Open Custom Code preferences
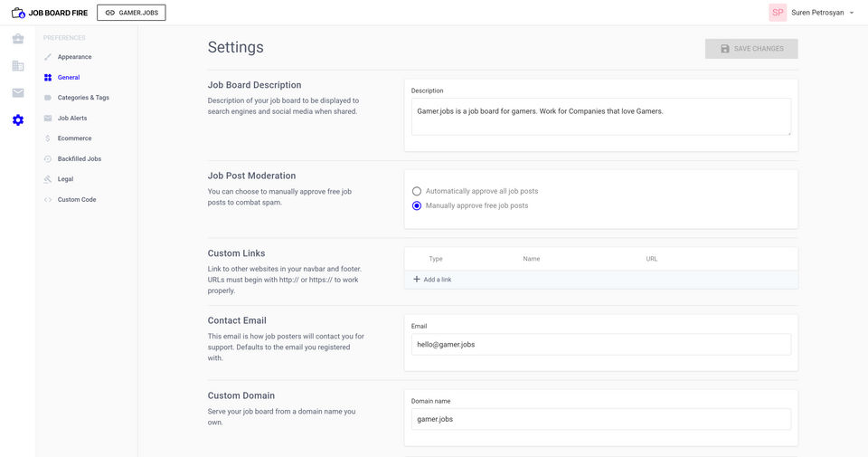868x457 pixels. click(76, 199)
